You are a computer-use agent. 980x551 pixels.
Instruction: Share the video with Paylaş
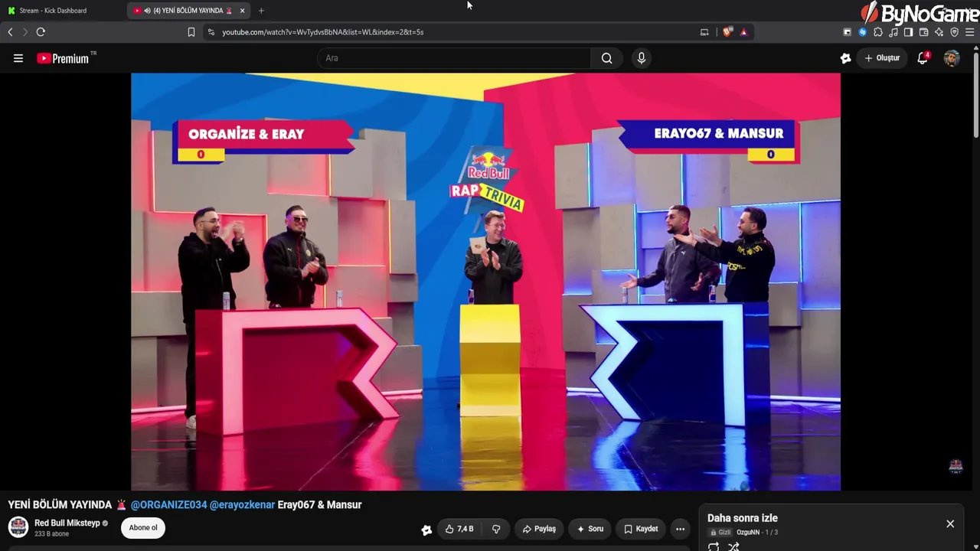(x=539, y=529)
